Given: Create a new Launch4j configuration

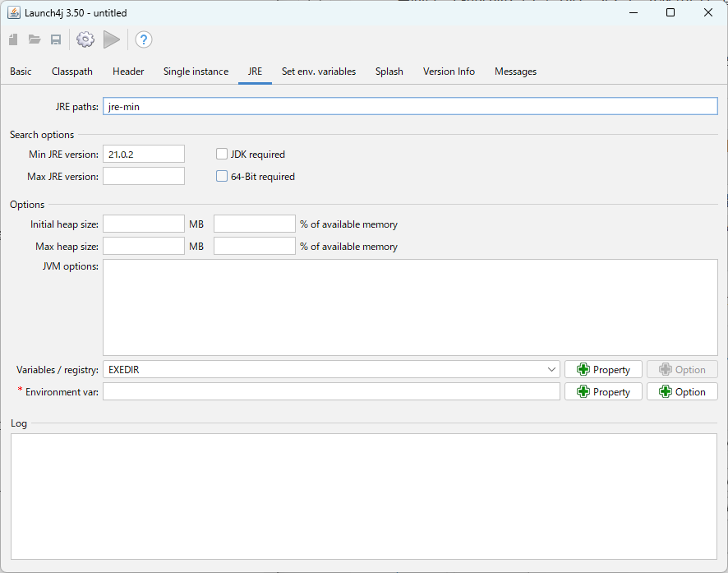Looking at the screenshot, I should click(13, 39).
